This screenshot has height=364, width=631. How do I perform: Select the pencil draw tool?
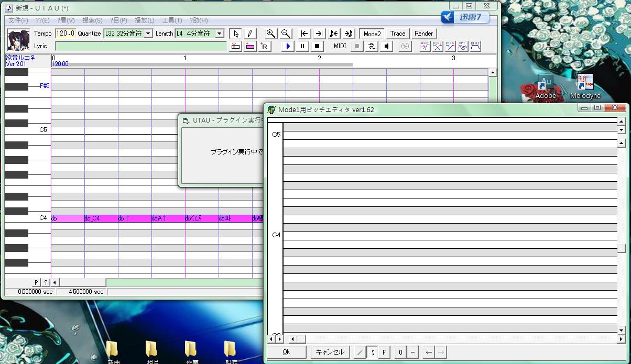coord(250,34)
